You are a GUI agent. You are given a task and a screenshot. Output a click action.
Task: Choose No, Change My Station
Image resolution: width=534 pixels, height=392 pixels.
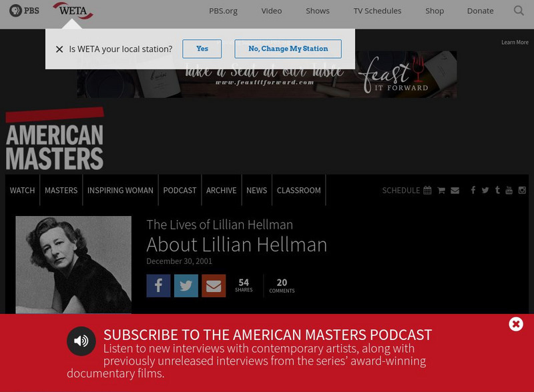coord(287,49)
